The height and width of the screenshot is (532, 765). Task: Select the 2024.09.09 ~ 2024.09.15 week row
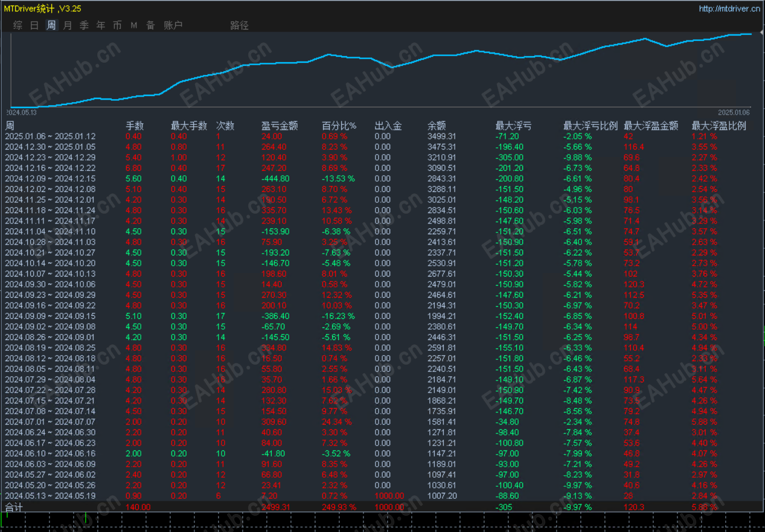(x=382, y=316)
